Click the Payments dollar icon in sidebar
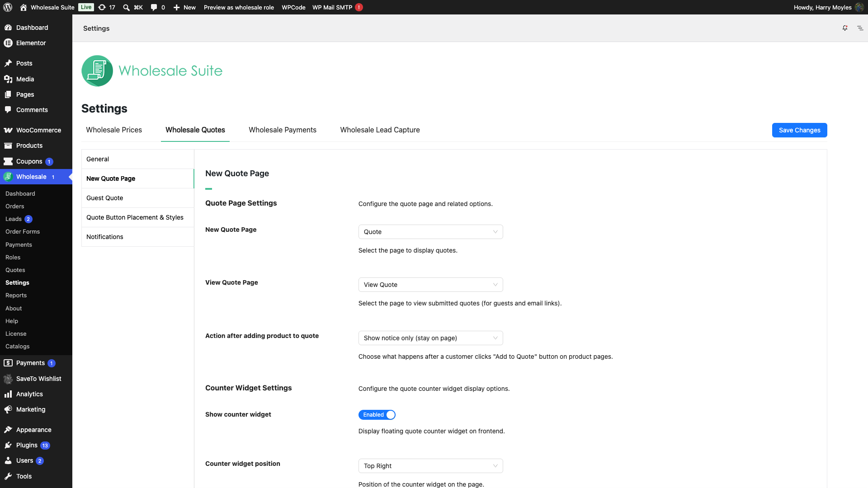Viewport: 868px width, 488px height. (x=8, y=363)
